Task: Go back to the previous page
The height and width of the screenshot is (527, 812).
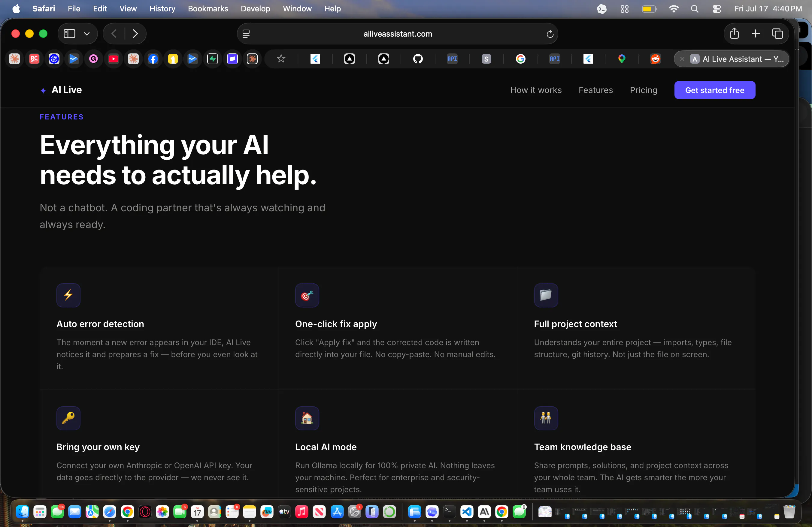Action: tap(114, 33)
